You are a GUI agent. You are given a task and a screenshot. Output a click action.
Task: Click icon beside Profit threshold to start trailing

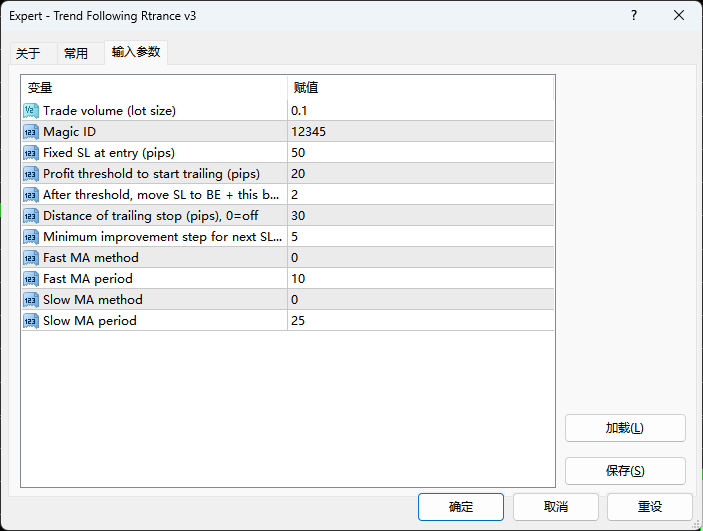click(x=30, y=173)
